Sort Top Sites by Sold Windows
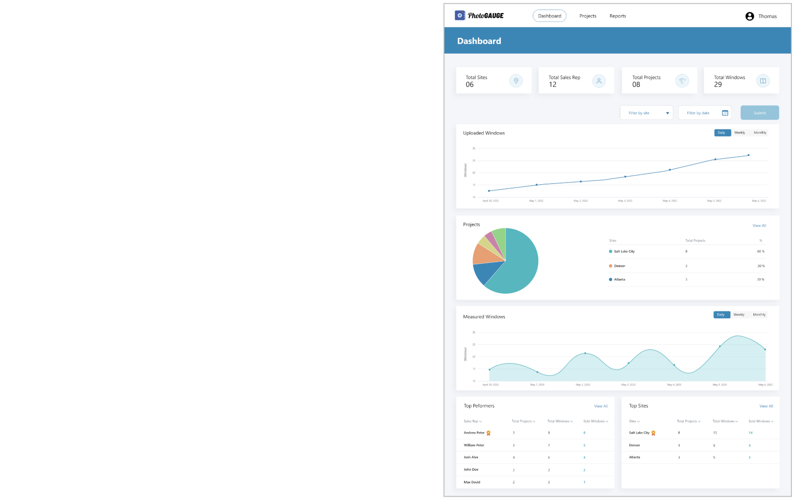 point(761,421)
